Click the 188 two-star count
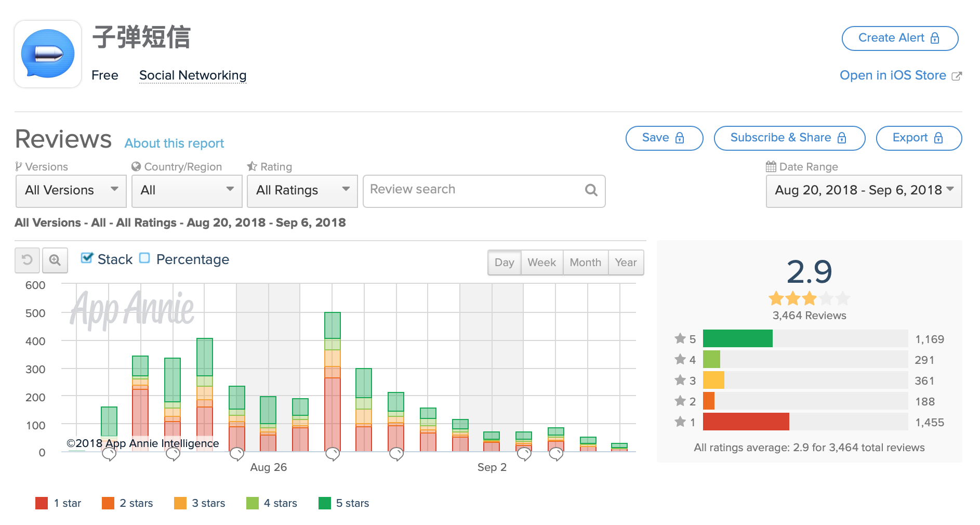The image size is (980, 525). click(x=925, y=402)
